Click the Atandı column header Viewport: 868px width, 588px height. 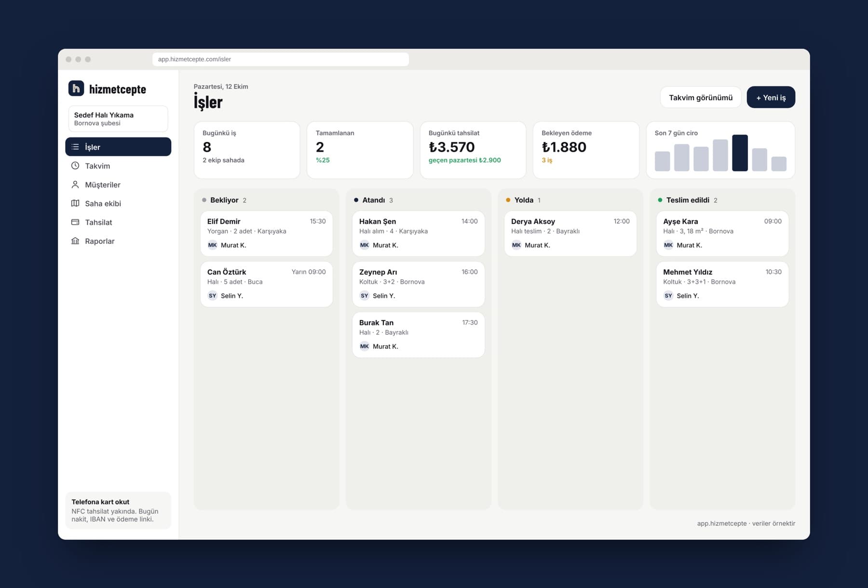coord(374,200)
